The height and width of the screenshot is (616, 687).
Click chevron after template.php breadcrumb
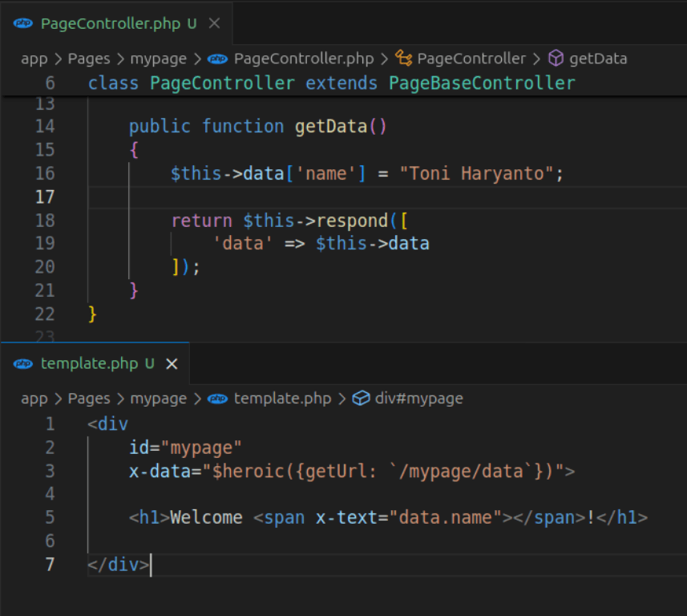pyautogui.click(x=342, y=399)
